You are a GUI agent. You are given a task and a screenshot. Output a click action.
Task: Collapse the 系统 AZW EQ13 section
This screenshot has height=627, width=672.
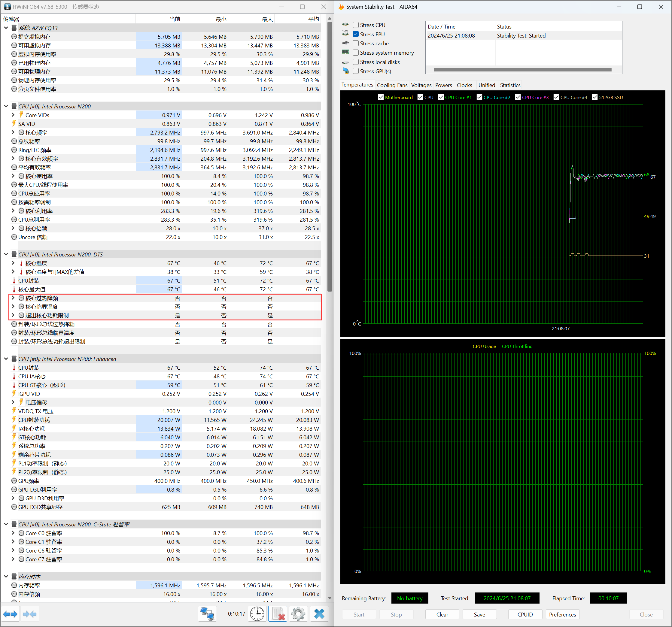coord(6,28)
